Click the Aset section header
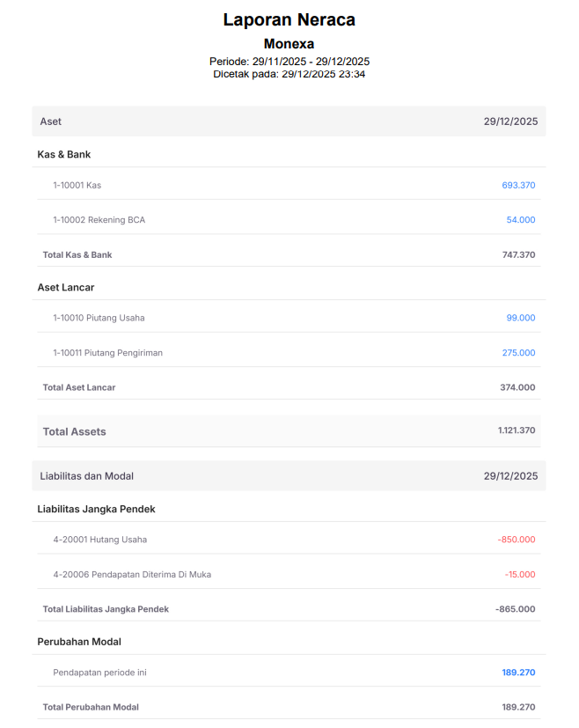Screen dimensions: 579x728 [x=51, y=121]
